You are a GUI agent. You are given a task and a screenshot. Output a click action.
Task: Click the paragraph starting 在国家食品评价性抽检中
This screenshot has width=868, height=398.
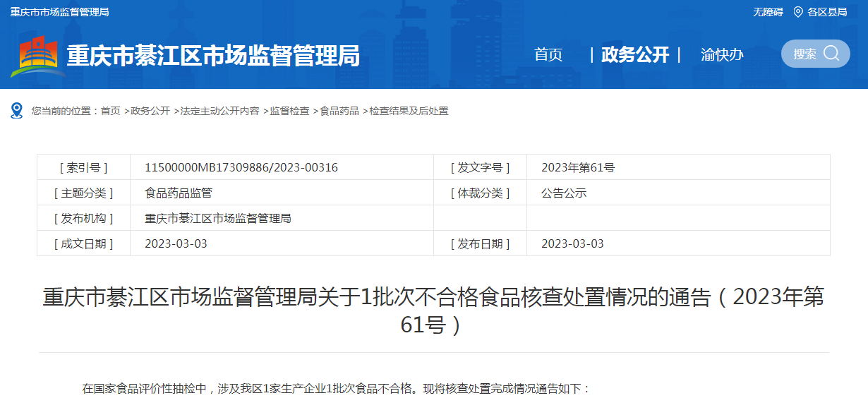(x=336, y=388)
